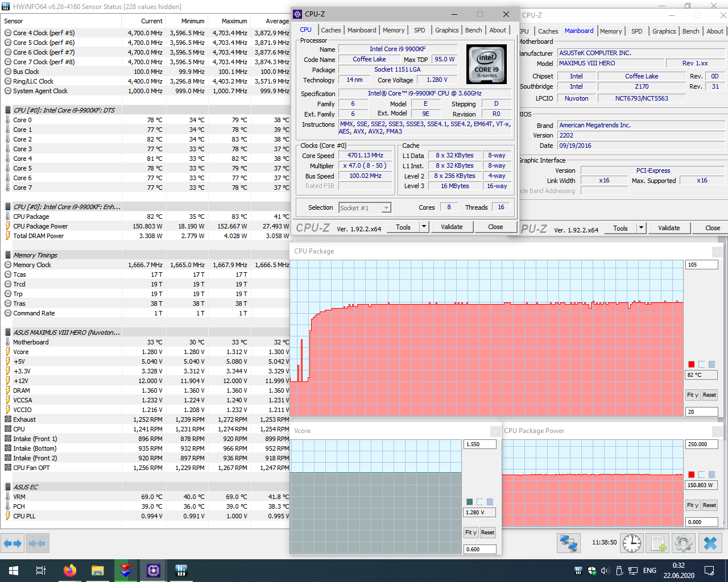Open the About tab in background CPU-Z
Image resolution: width=728 pixels, height=582 pixels.
[x=715, y=31]
